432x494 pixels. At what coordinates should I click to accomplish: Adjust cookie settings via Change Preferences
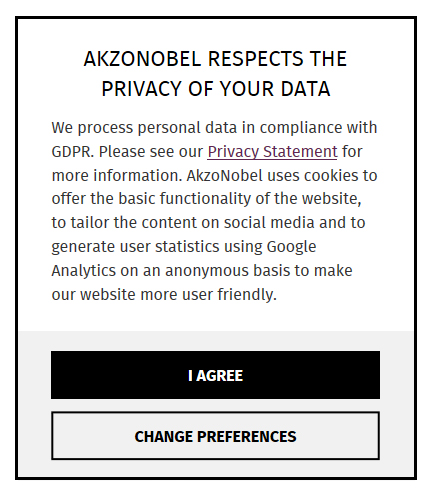click(215, 436)
